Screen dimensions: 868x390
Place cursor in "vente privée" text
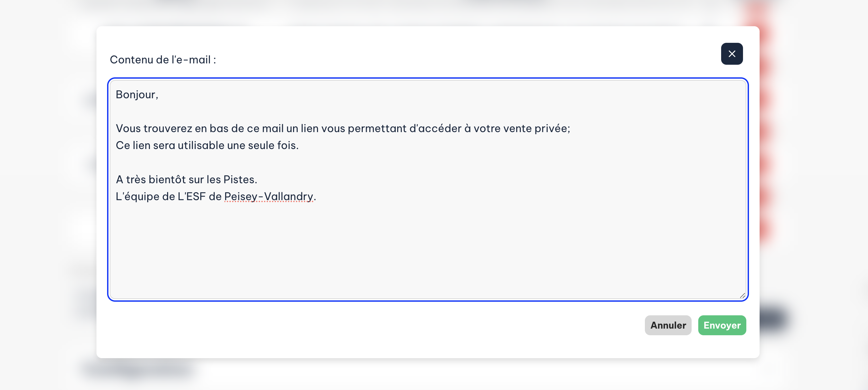pyautogui.click(x=534, y=128)
